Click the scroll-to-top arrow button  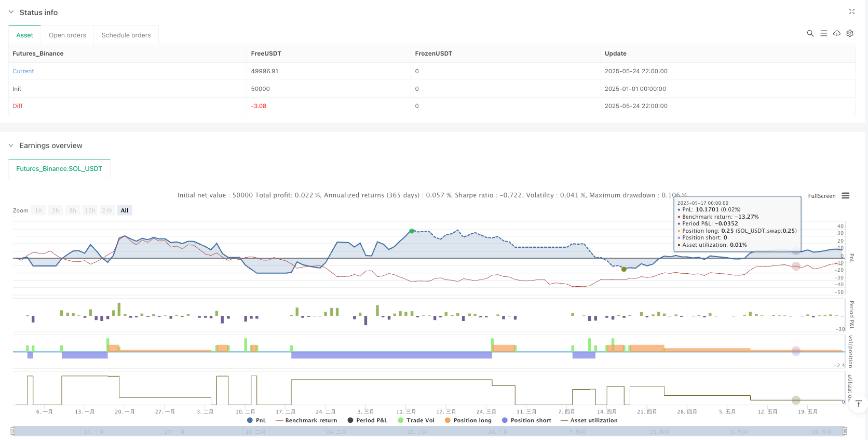click(x=858, y=404)
